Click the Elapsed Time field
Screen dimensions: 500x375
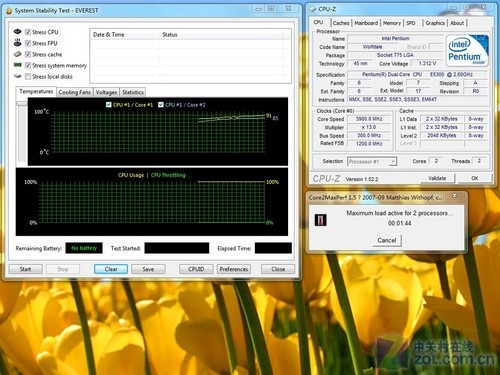273,248
